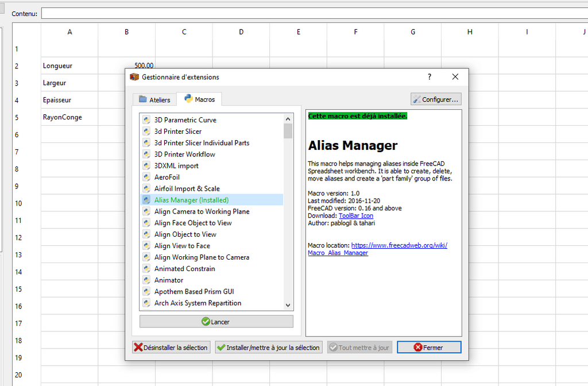
Task: Click the macro list scroll up arrow
Action: click(x=288, y=119)
